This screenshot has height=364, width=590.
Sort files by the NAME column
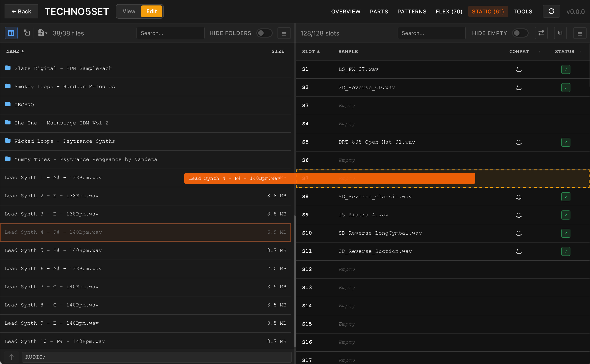coord(15,51)
